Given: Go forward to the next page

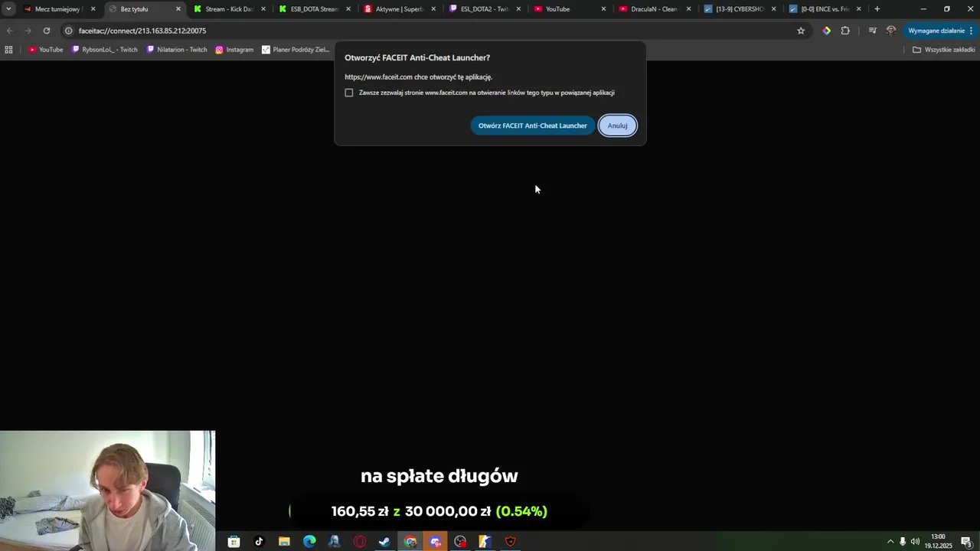Looking at the screenshot, I should (x=28, y=31).
